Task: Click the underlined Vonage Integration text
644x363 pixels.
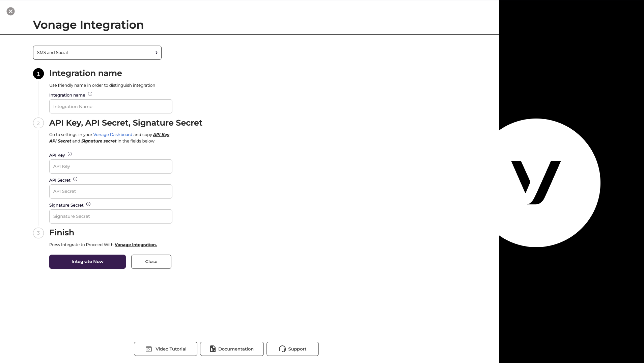Action: tap(136, 245)
